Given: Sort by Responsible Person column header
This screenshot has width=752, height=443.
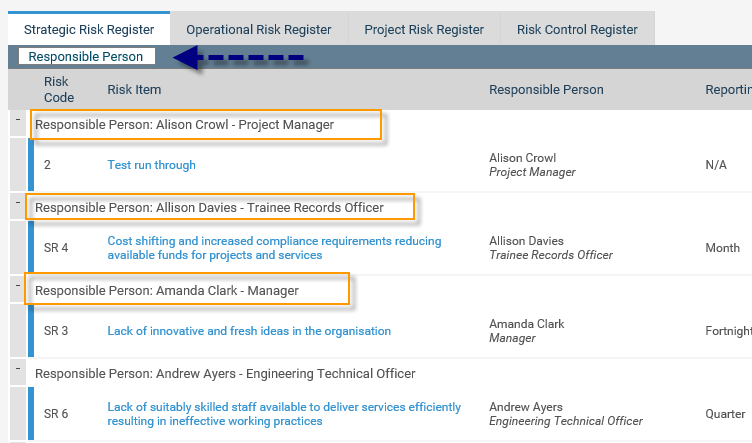Looking at the screenshot, I should coord(546,90).
